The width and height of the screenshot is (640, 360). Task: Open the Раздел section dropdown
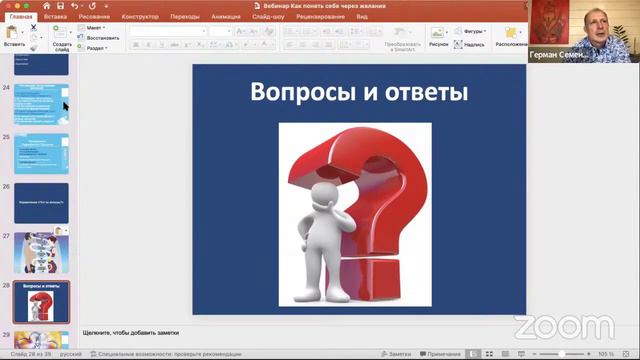tap(93, 48)
